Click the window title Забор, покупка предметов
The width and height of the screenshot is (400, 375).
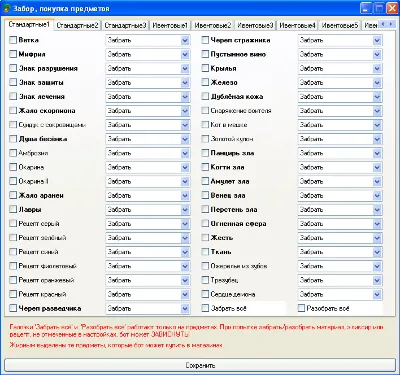pos(61,9)
